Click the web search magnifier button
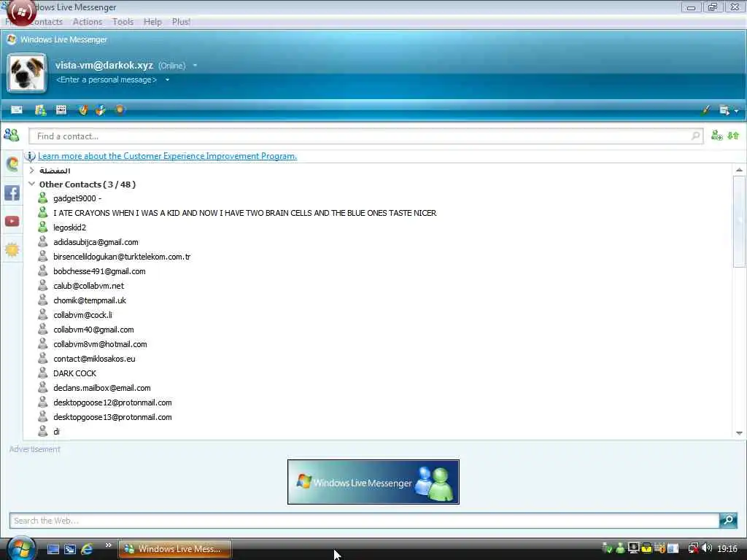The image size is (747, 560). [728, 520]
